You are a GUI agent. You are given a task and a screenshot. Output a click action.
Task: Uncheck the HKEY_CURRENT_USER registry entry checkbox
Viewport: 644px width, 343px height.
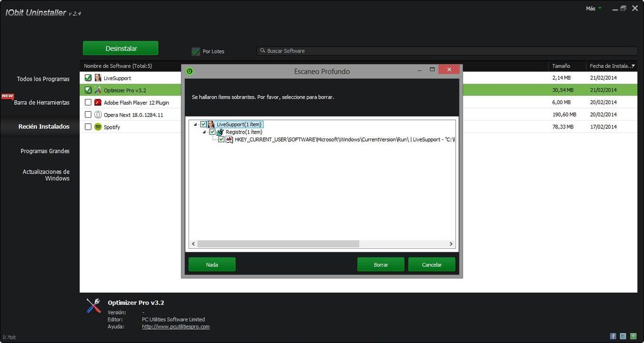[x=221, y=140]
